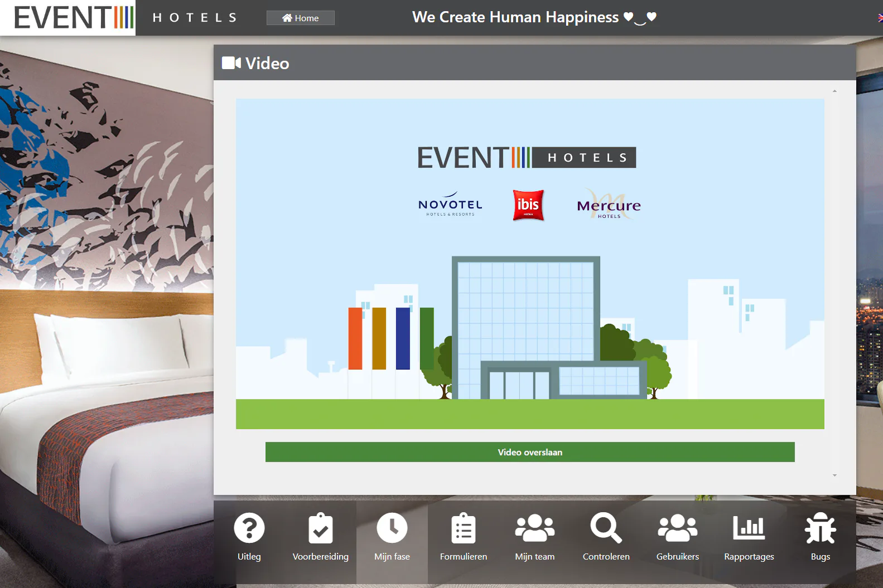Open the Uitleg help icon
This screenshot has height=588, width=883.
click(249, 528)
